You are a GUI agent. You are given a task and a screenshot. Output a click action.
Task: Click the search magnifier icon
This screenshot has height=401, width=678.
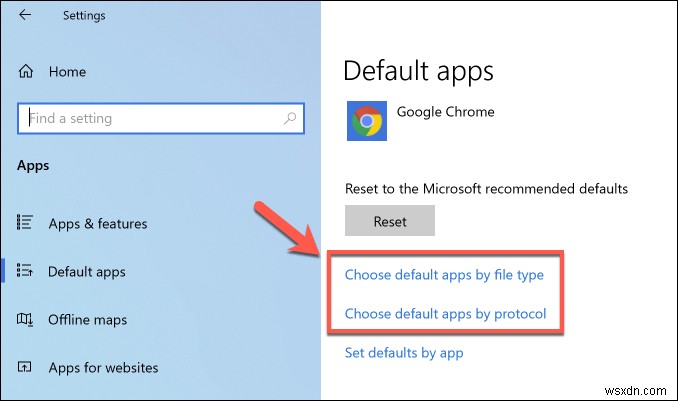pos(290,119)
